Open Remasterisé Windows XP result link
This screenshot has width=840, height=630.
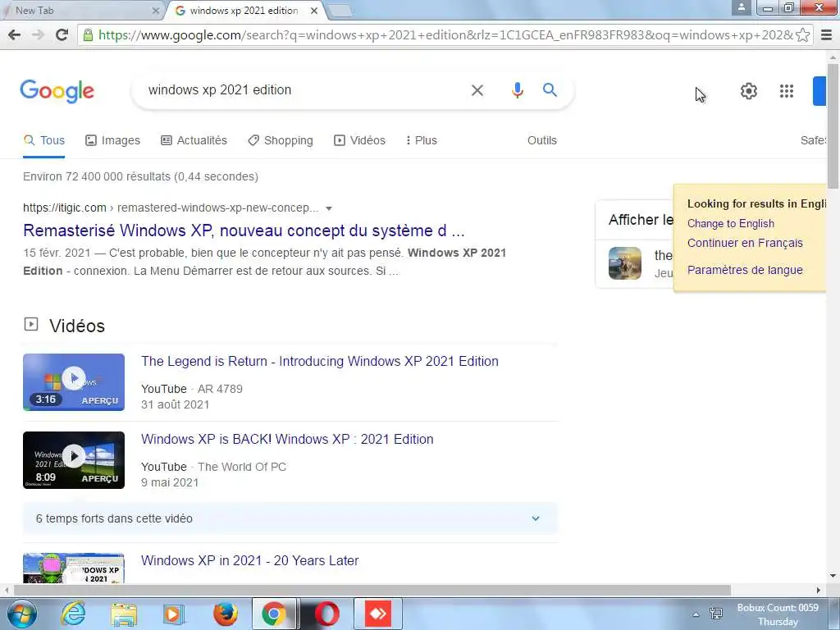244,231
